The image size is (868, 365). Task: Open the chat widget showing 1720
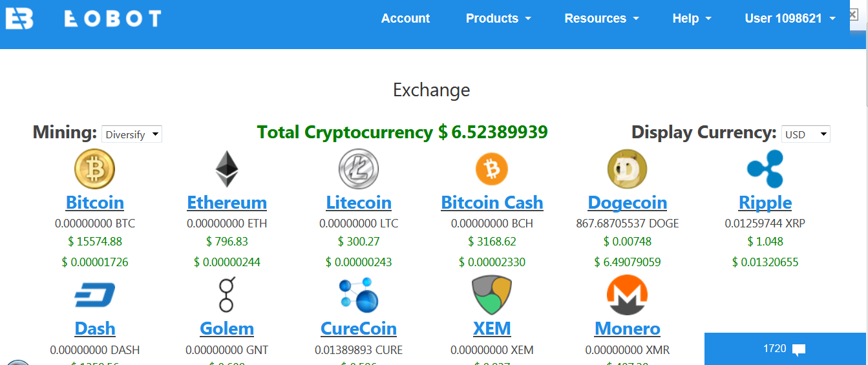click(785, 349)
